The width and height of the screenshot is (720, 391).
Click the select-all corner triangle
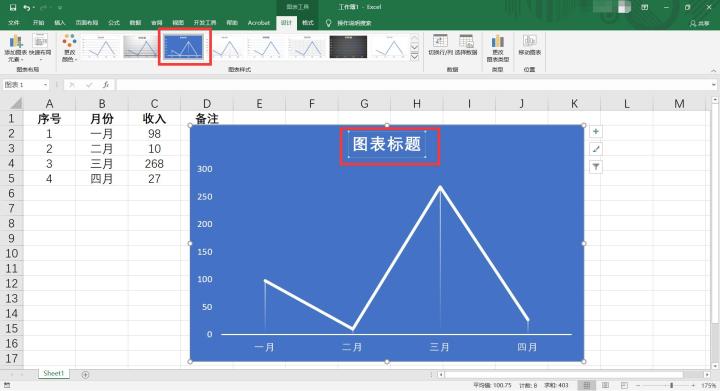(x=15, y=103)
